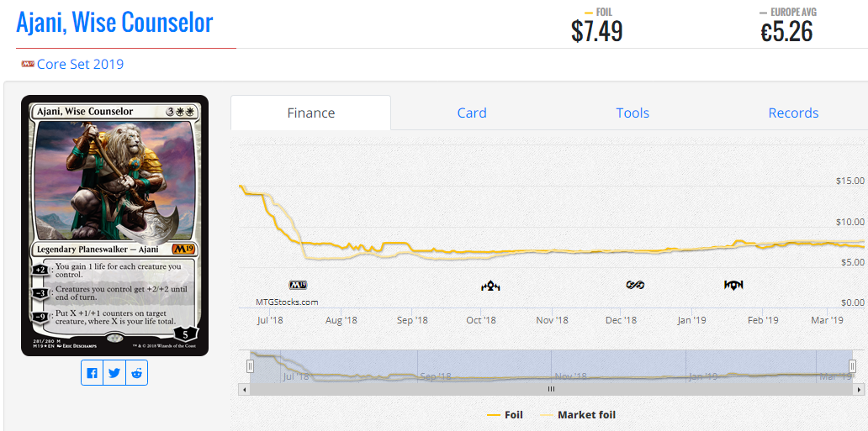The height and width of the screenshot is (431, 868).
Task: Click the $15.00 axis label
Action: (x=850, y=181)
